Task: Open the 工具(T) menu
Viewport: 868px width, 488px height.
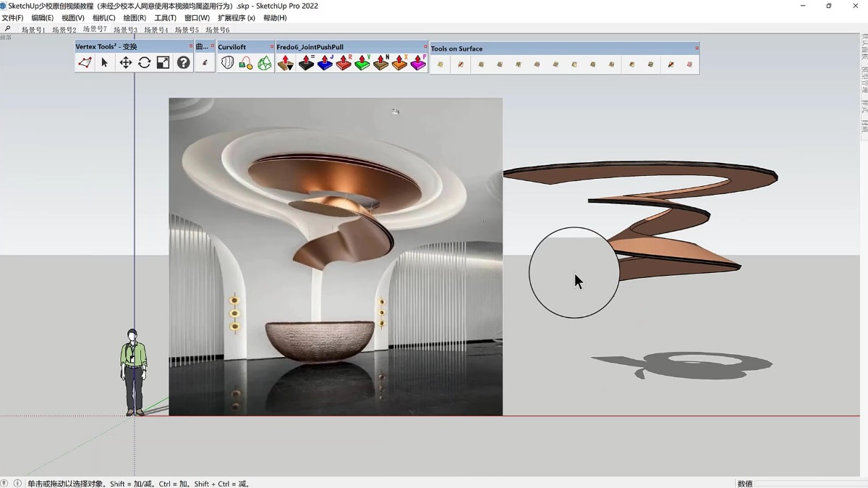Action: point(165,18)
